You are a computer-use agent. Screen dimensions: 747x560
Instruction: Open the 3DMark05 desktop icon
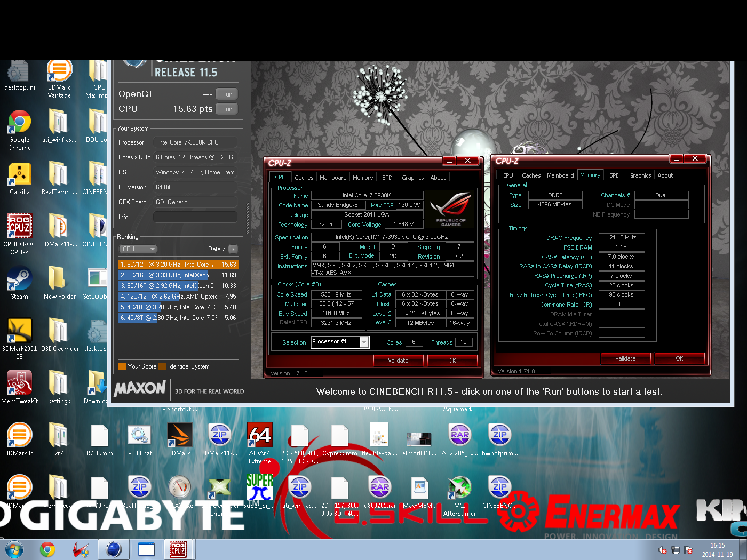coord(19,439)
